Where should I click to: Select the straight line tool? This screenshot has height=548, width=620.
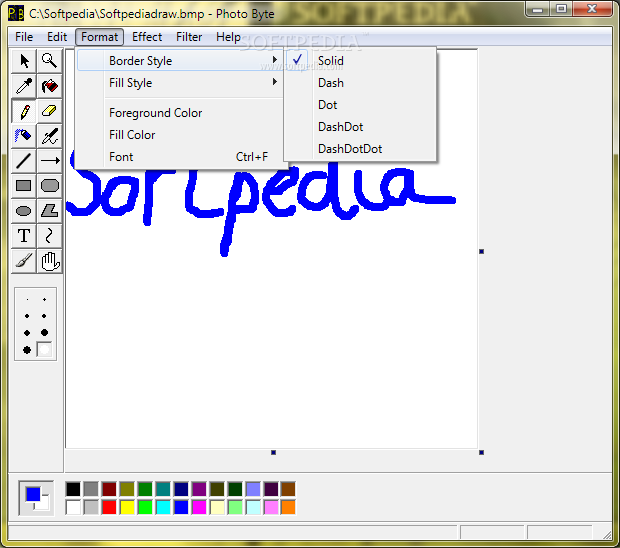pyautogui.click(x=24, y=161)
